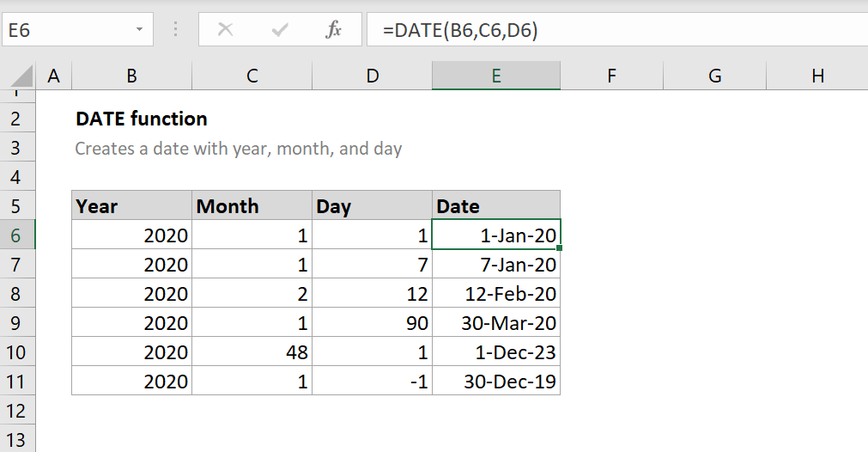Screen dimensions: 868x452
Task: Click the Enter checkmark icon in formula bar
Action: pos(280,29)
